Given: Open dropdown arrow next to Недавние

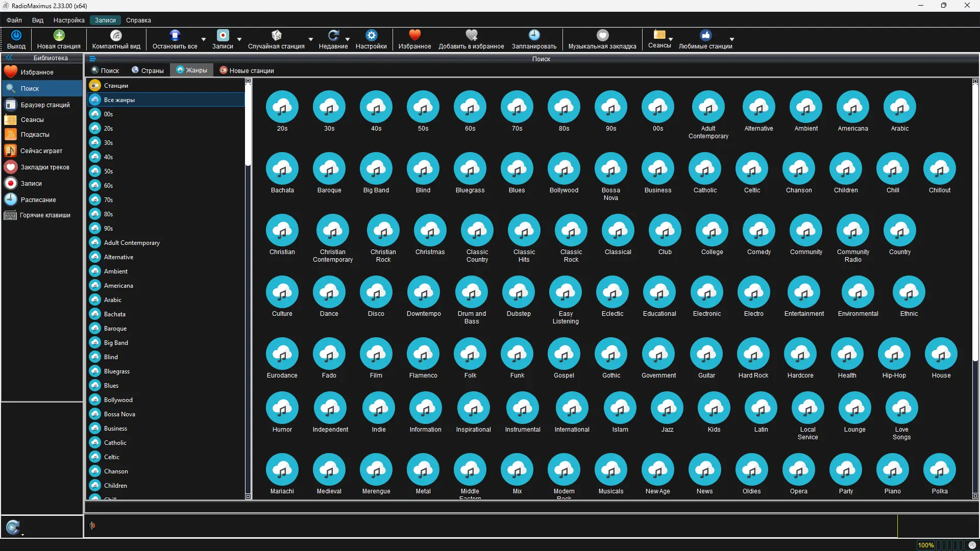Looking at the screenshot, I should [348, 39].
